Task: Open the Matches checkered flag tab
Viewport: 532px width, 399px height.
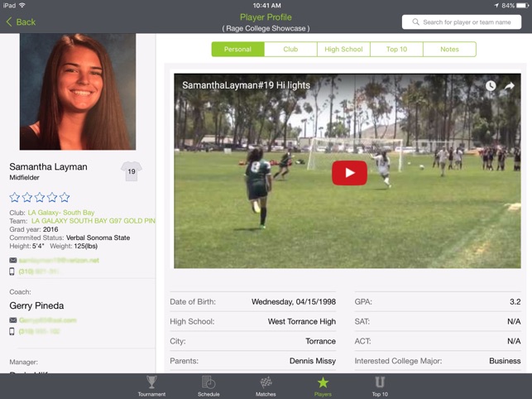Action: (x=266, y=386)
